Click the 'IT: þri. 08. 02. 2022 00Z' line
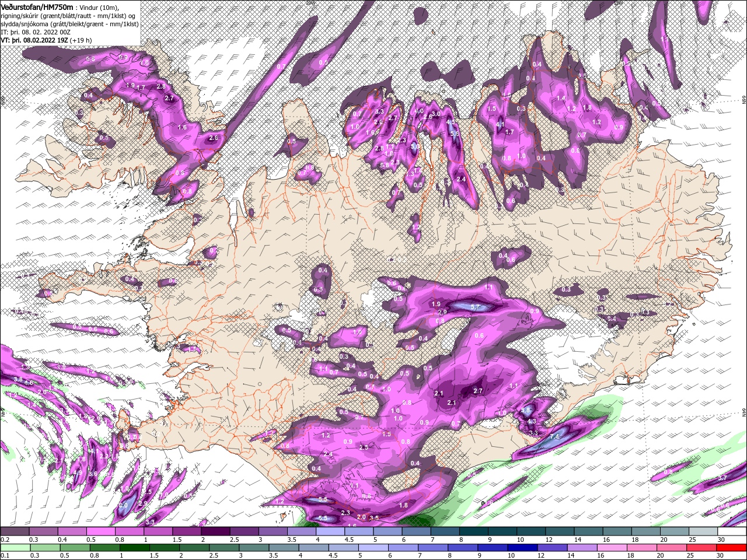This screenshot has width=747, height=560. point(36,32)
